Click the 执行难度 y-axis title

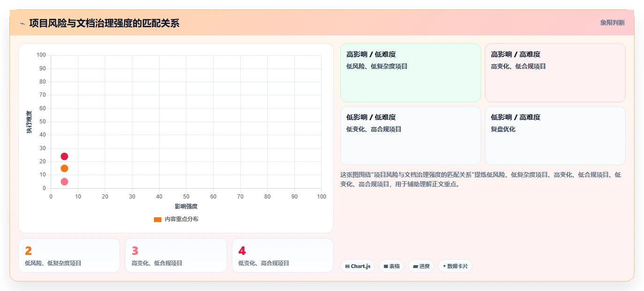[29, 122]
